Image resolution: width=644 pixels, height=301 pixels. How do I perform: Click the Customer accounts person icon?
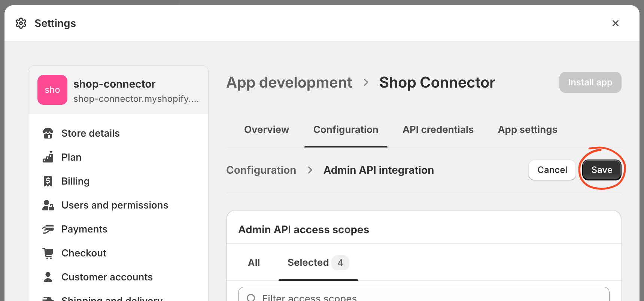click(48, 277)
